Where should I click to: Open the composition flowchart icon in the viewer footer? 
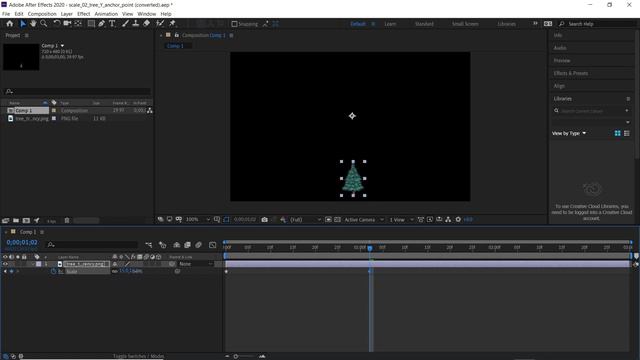448,220
